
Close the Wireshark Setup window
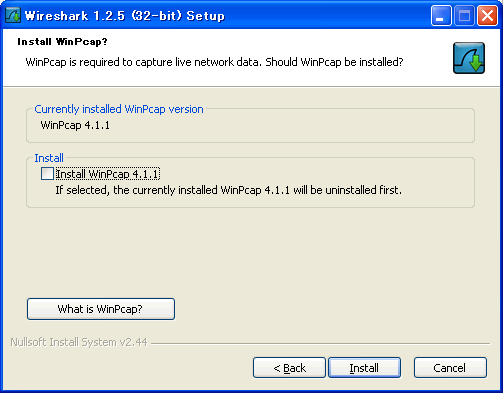(487, 16)
